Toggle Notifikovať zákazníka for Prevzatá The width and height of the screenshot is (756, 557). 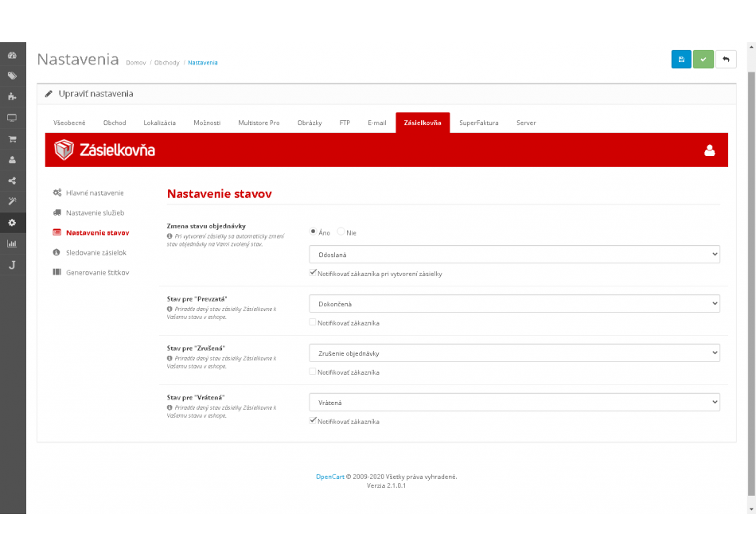click(x=313, y=322)
